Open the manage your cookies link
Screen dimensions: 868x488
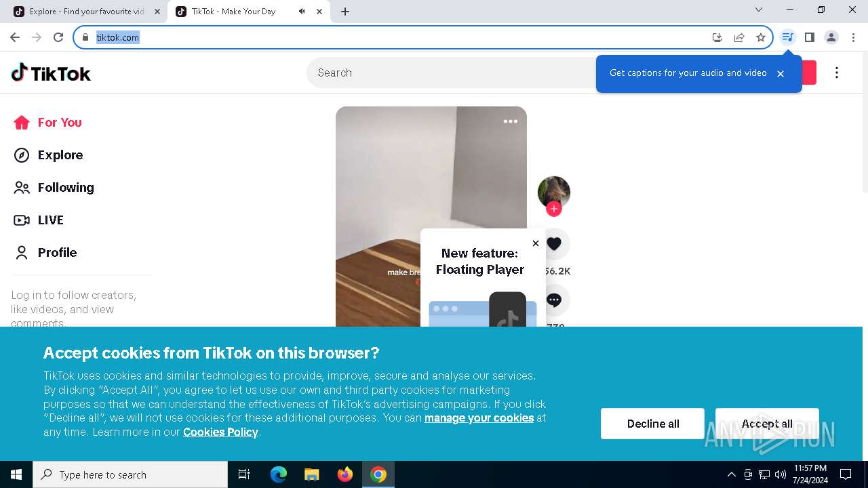[479, 418]
